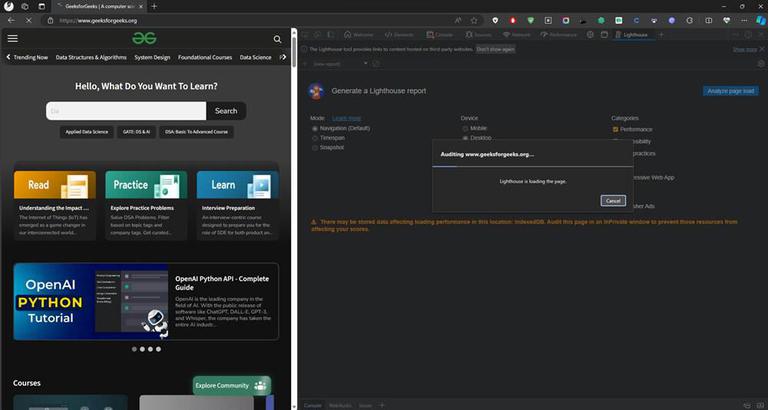Click the GeeksforGeeks logo
The height and width of the screenshot is (410, 768).
(144, 38)
